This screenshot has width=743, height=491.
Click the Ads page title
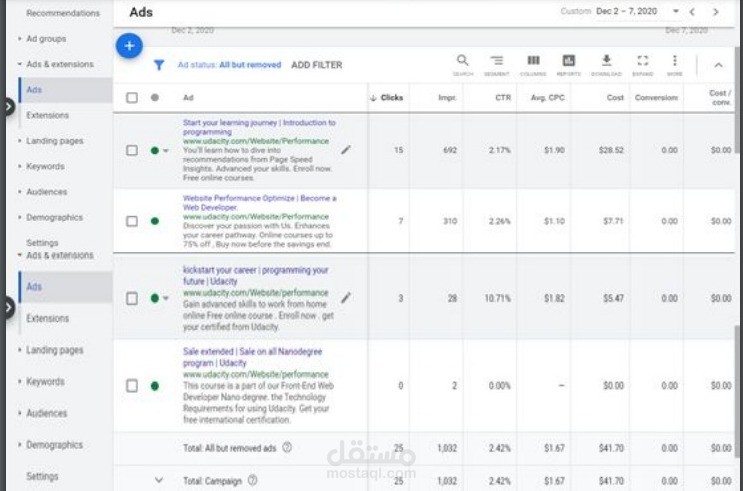point(141,12)
